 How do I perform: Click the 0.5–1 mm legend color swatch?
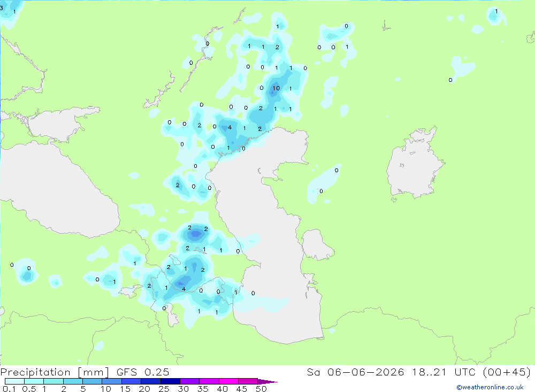click(x=34, y=381)
